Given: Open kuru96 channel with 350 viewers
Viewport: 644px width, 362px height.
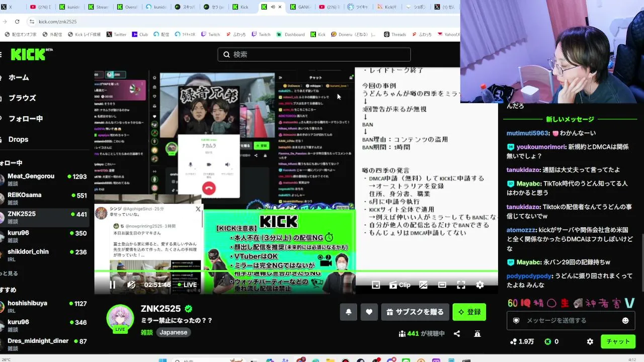Looking at the screenshot, I should coord(44,236).
